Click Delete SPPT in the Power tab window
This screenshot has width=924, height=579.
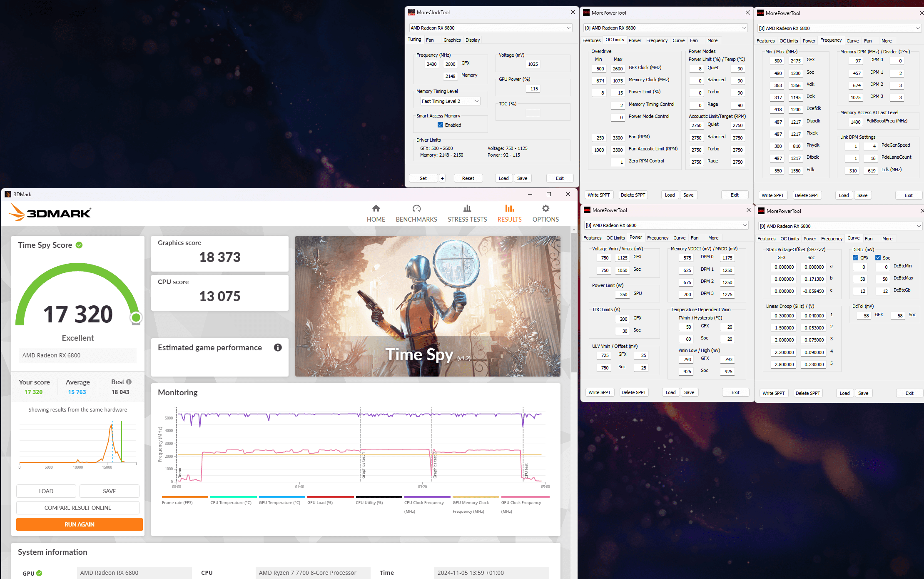(634, 392)
